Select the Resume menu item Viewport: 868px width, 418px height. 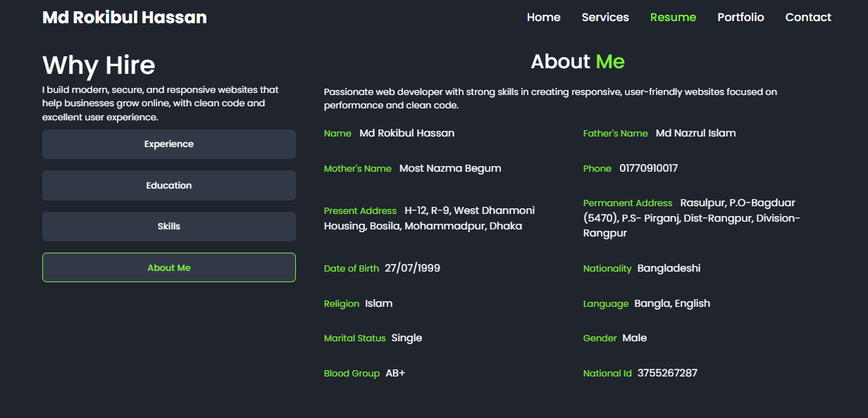[673, 17]
